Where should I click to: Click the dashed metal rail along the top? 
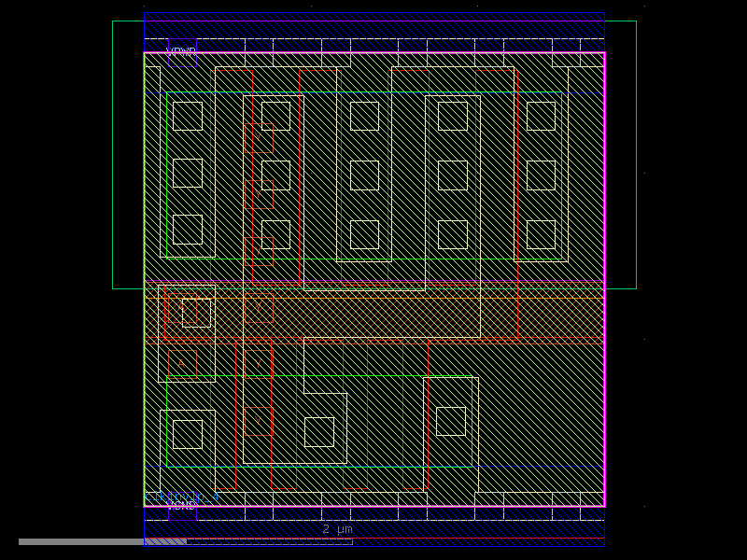(373, 39)
